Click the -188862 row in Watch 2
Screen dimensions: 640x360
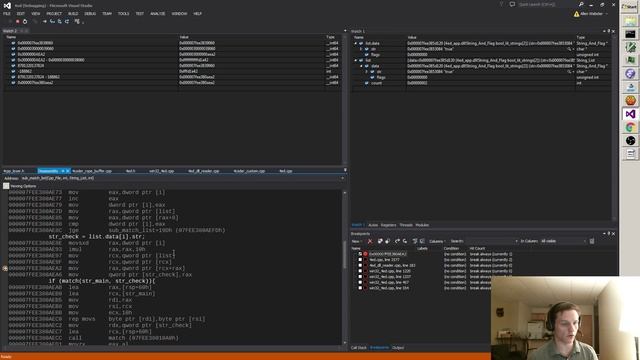pyautogui.click(x=171, y=71)
